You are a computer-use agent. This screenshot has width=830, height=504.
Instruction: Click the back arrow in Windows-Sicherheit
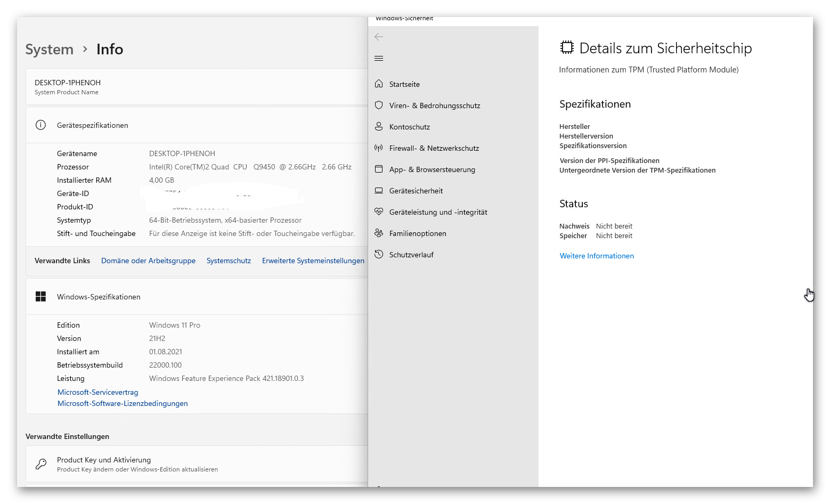coord(379,37)
